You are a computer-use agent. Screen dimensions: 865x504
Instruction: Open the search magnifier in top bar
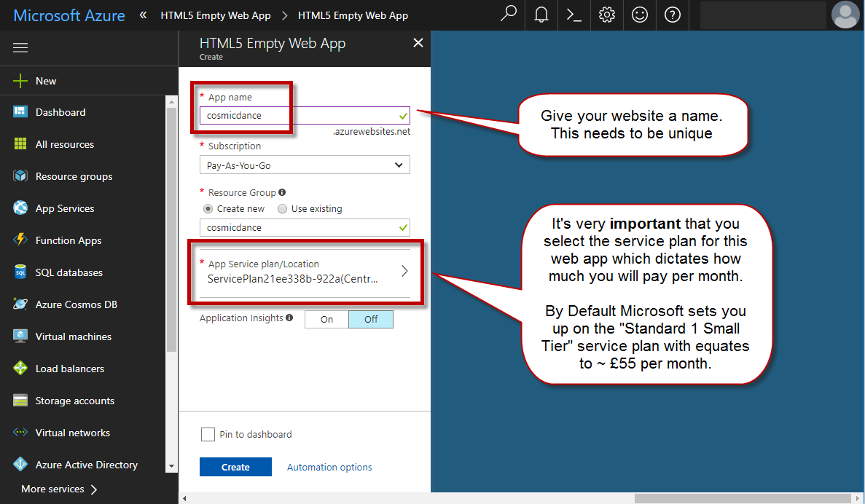508,14
